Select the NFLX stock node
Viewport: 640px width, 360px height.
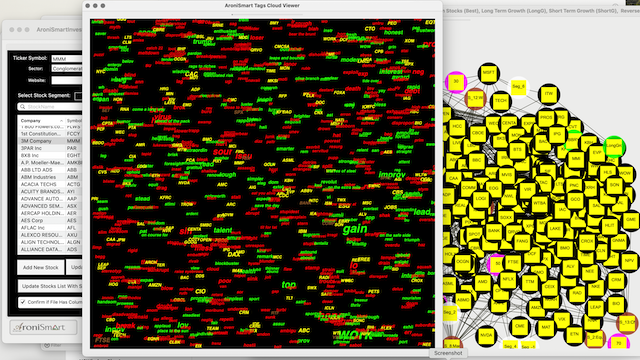(x=508, y=280)
